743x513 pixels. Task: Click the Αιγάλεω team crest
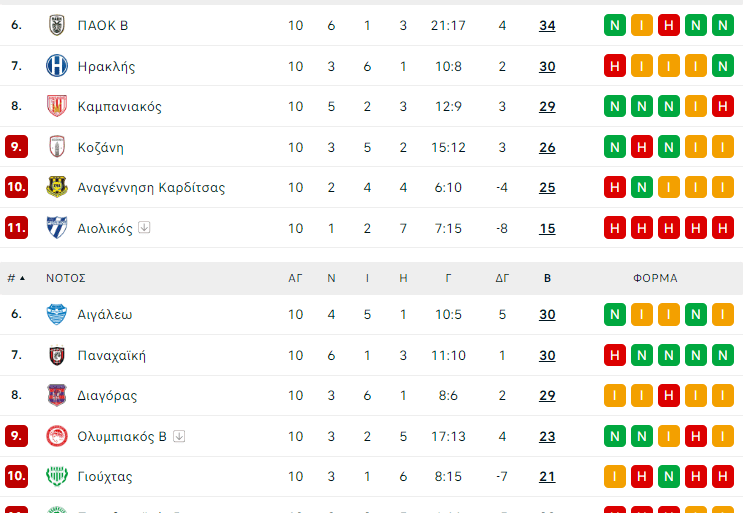click(56, 315)
